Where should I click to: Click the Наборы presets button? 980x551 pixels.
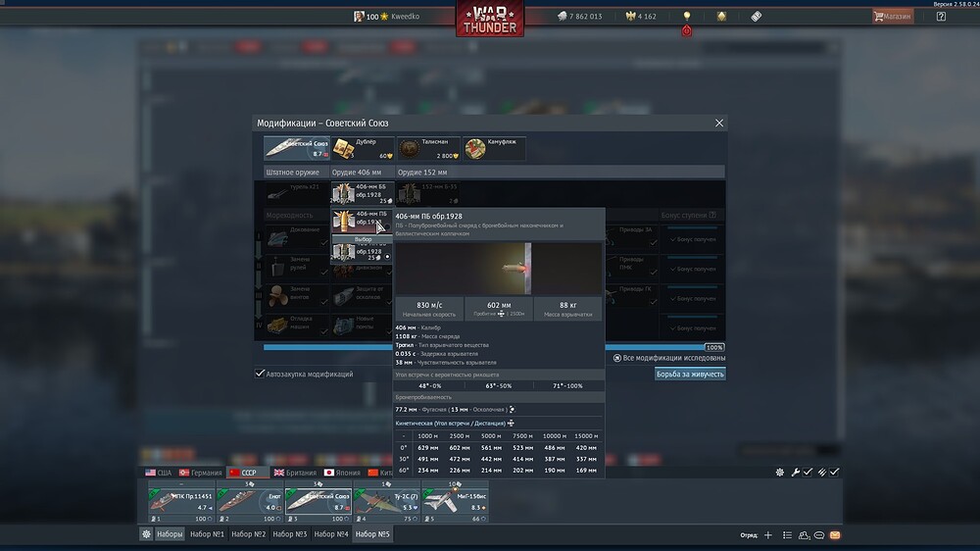click(170, 534)
